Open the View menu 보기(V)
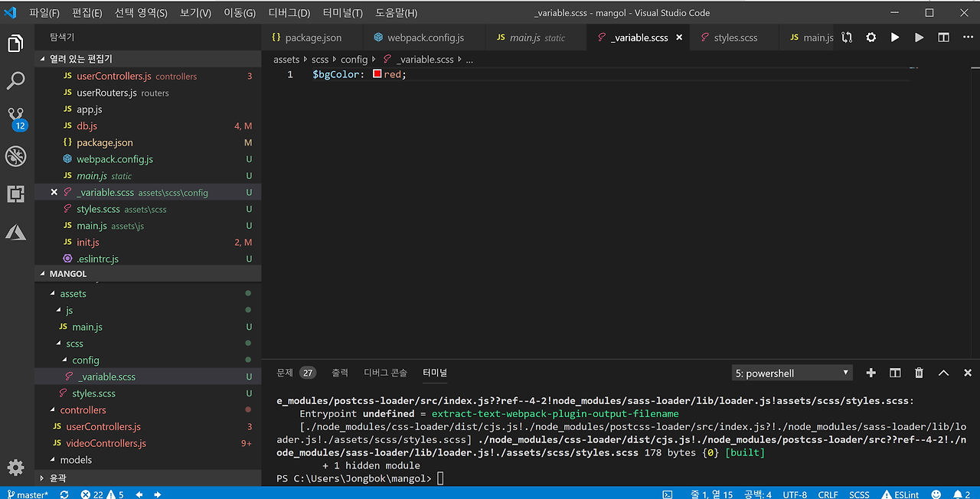The image size is (980, 499). pyautogui.click(x=196, y=13)
